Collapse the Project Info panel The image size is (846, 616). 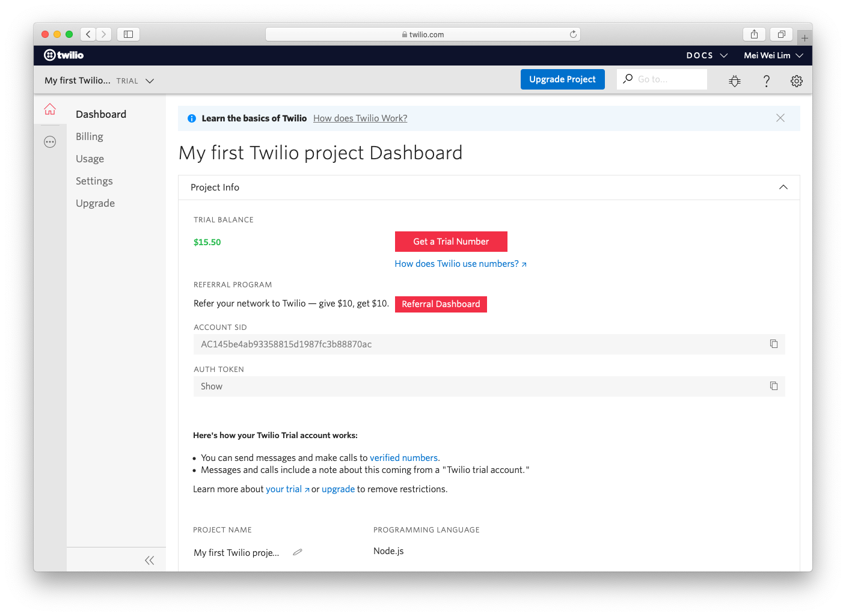click(783, 188)
